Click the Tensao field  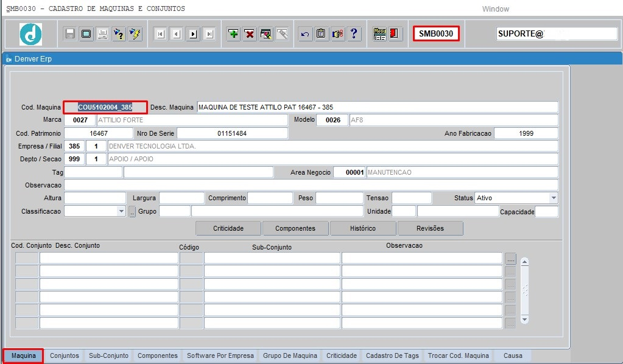point(412,198)
